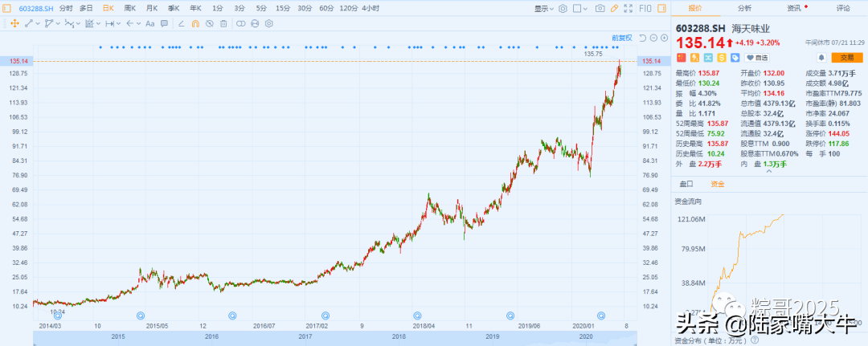Screen dimensions: 868x346
Task: Open the 分析 tab
Action: pyautogui.click(x=744, y=8)
